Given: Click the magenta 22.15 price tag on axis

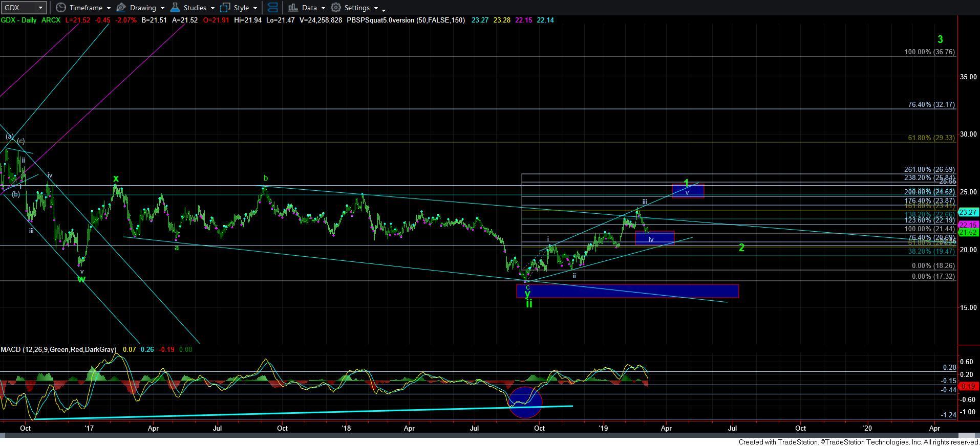Looking at the screenshot, I should tap(968, 225).
